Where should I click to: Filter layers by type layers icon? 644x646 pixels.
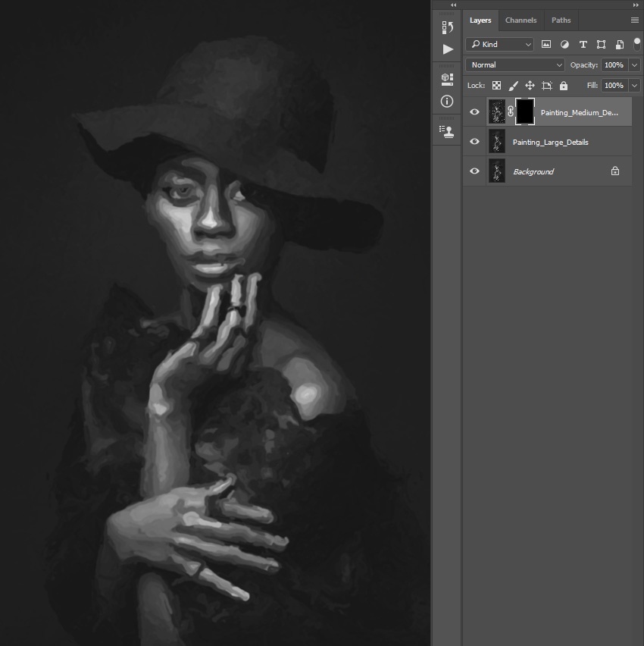583,45
